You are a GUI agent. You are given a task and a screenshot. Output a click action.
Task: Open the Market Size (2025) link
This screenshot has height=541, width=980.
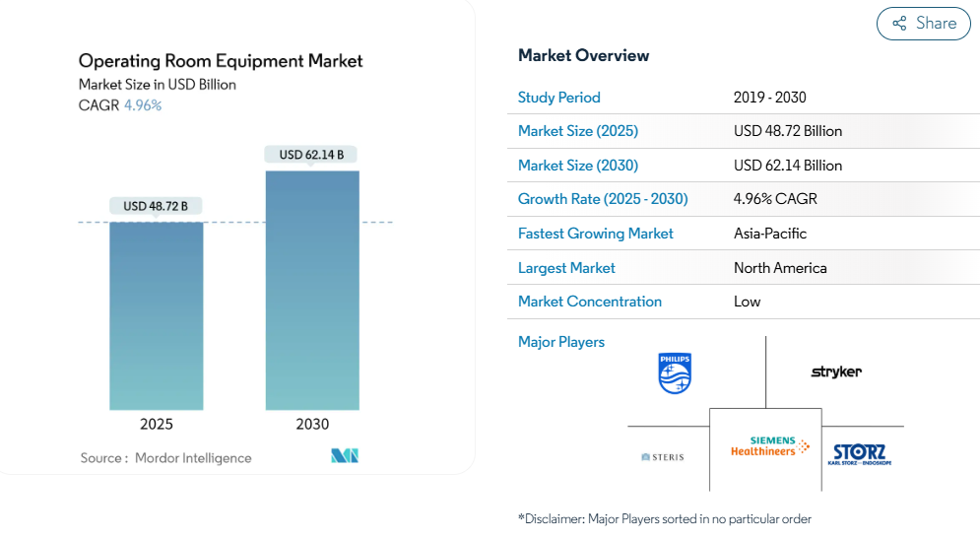tap(578, 131)
